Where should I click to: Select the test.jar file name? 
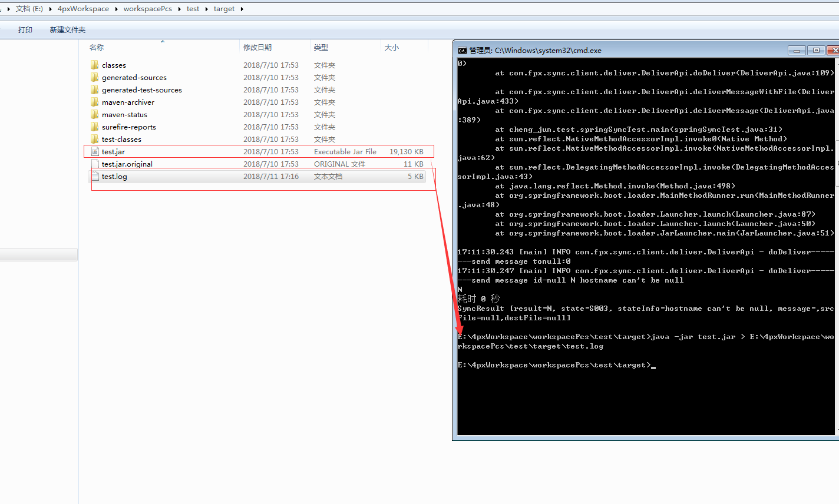tap(113, 152)
